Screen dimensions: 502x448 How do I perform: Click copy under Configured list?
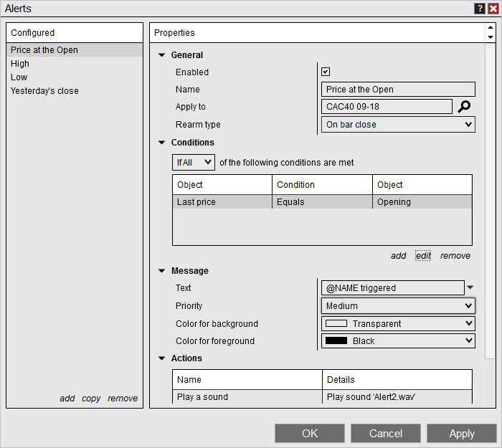[91, 399]
